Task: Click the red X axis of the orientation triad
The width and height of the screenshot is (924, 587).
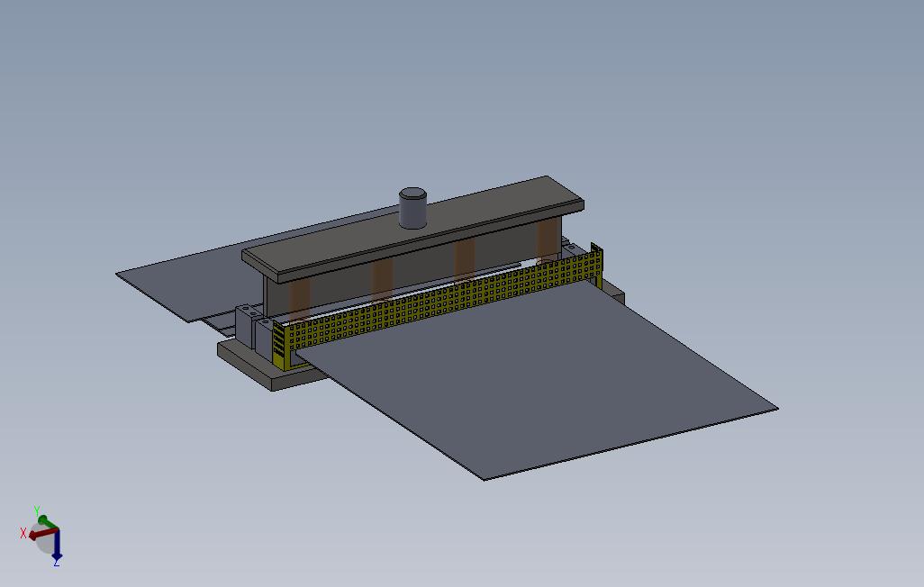Action: (x=42, y=534)
